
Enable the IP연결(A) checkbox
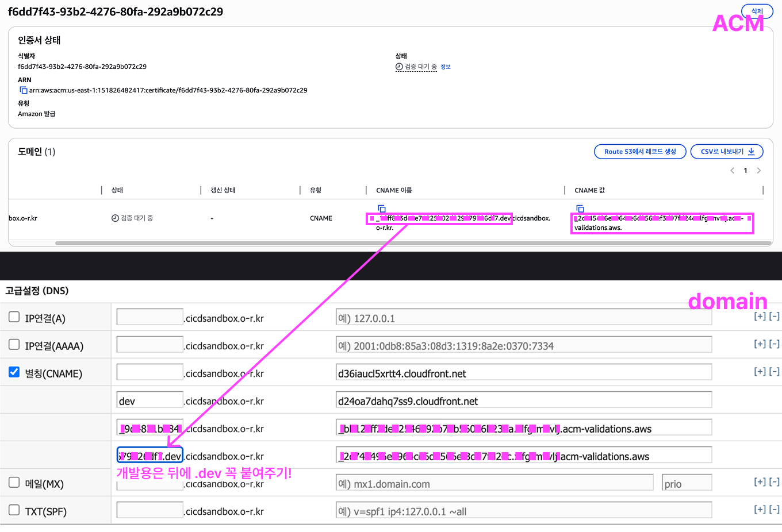[14, 317]
